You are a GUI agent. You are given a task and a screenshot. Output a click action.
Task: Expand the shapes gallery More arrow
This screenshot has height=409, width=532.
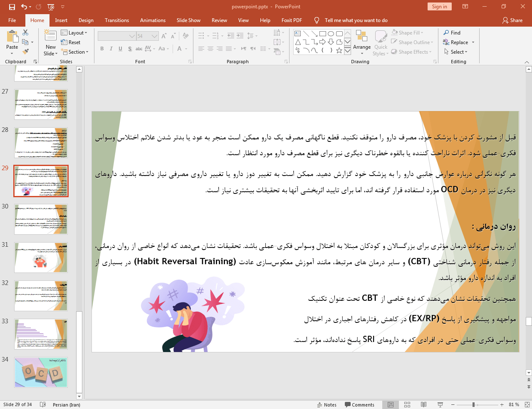pos(347,50)
